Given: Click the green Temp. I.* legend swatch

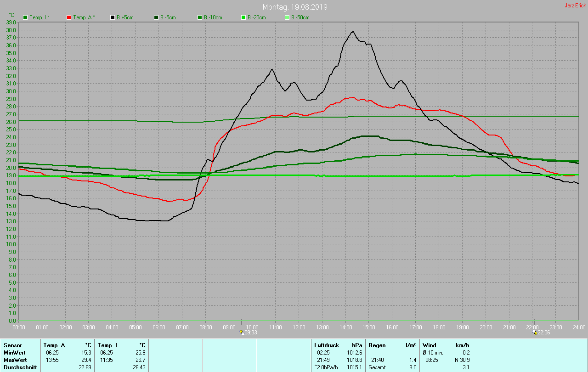Looking at the screenshot, I should (25, 17).
